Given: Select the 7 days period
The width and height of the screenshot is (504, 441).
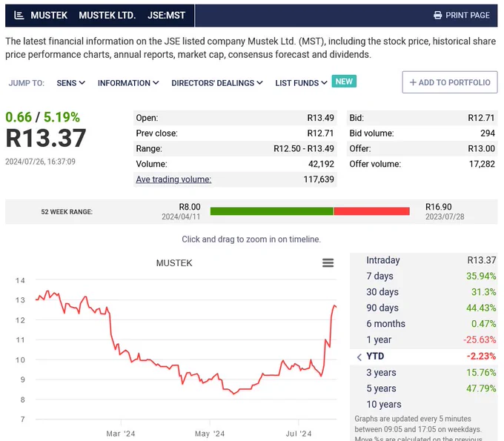Looking at the screenshot, I should coord(424,276).
